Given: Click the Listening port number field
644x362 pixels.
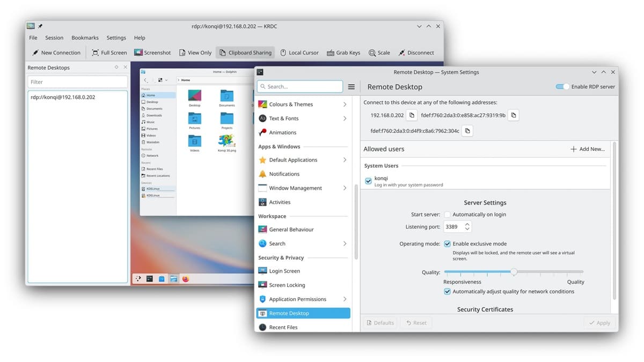Looking at the screenshot, I should (x=453, y=227).
